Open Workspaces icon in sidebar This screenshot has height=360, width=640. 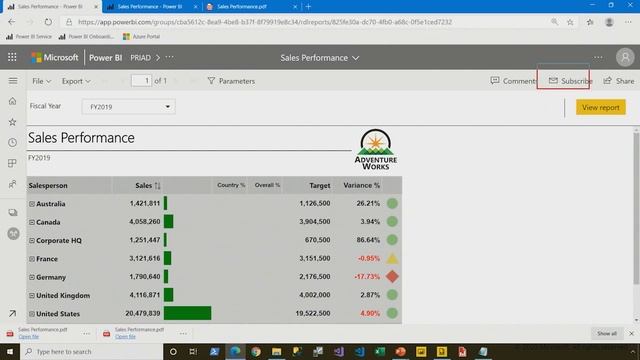pos(13,212)
